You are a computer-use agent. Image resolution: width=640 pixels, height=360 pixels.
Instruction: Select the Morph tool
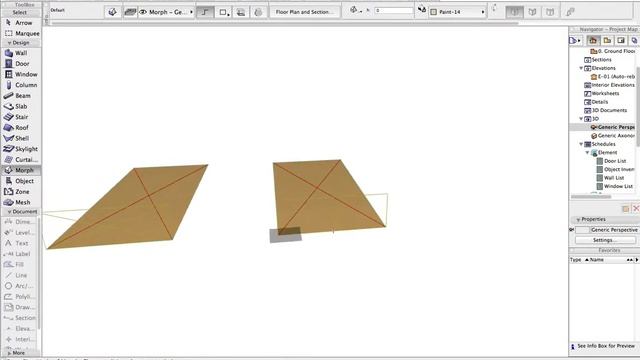point(20,170)
